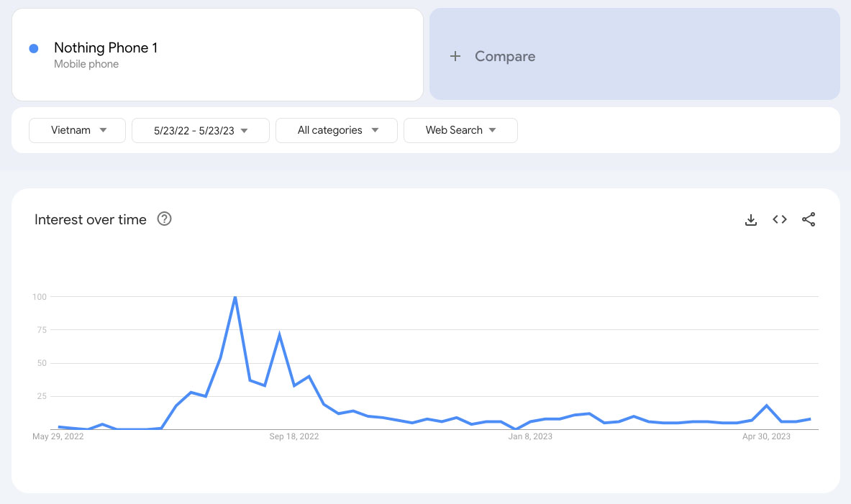Click the Mobile phone subtitle
Viewport: 851px width, 504px height.
[x=86, y=64]
